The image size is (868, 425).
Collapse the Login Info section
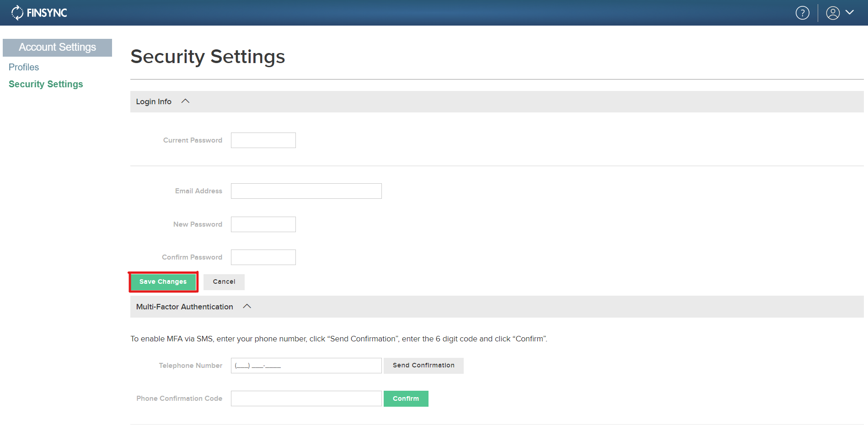[185, 101]
